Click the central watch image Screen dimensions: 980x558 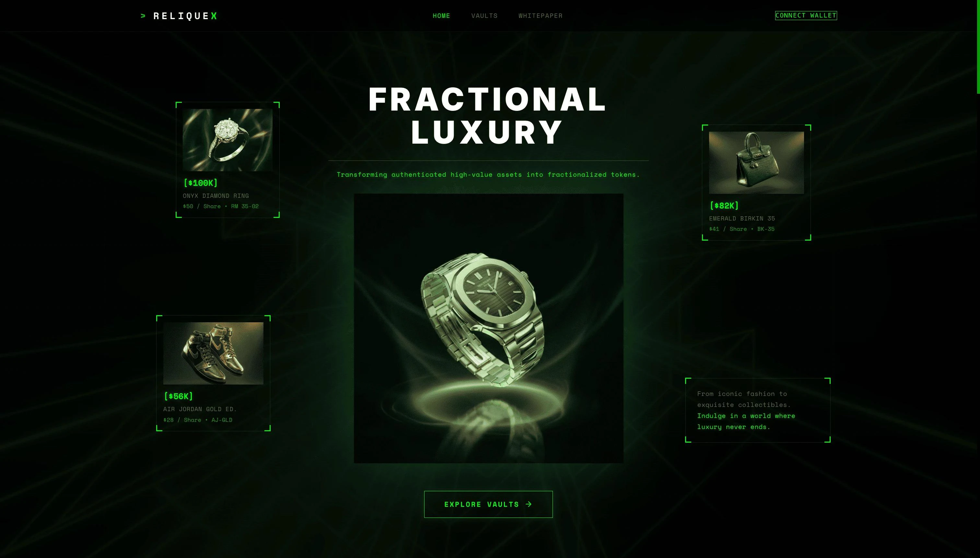(488, 328)
